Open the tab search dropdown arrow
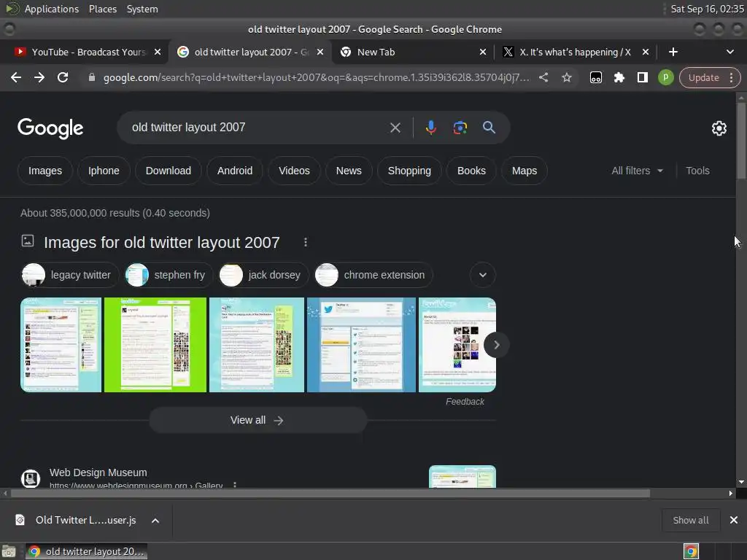Screen dimensions: 747x560 729,52
